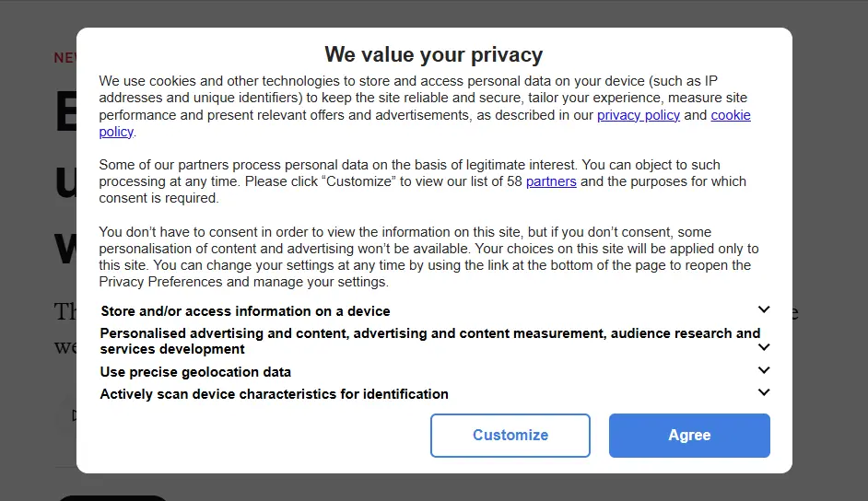Expand the Store and/or access information chevron
Screen dimensions: 868x501
(763, 309)
